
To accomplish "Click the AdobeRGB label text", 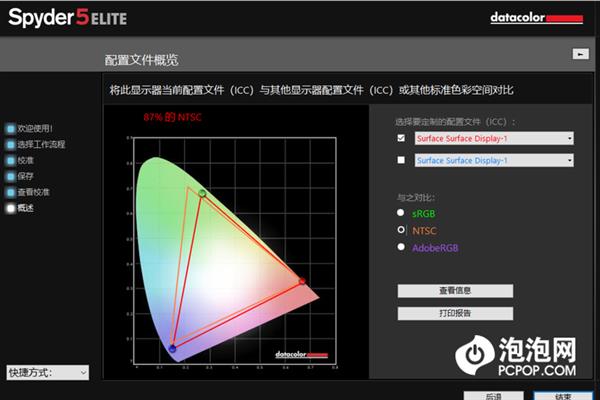I will [x=435, y=248].
